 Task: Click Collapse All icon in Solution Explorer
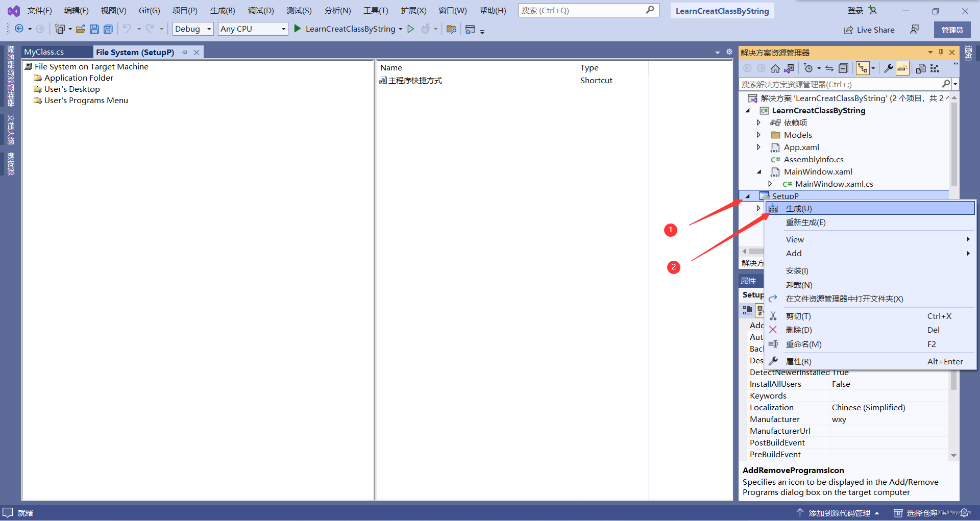(x=844, y=68)
